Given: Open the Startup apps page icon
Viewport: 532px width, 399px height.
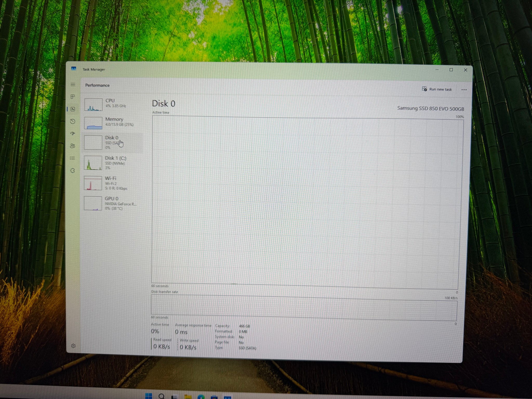Looking at the screenshot, I should (x=73, y=134).
